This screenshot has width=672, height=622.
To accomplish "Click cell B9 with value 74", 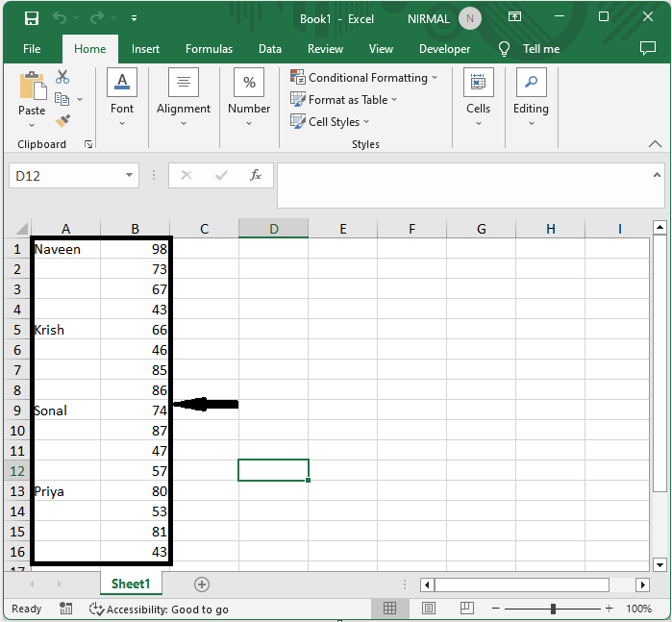I will [135, 411].
